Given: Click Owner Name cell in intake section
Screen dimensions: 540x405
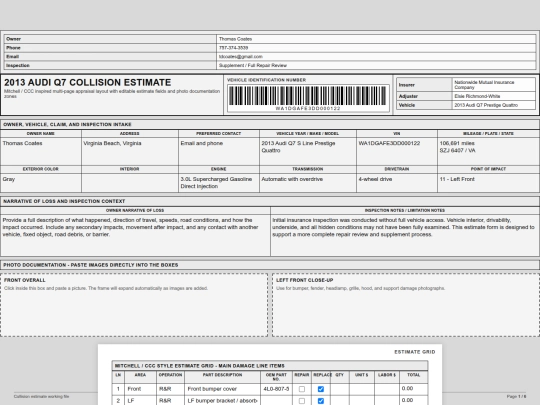Looking at the screenshot, I should (41, 151).
